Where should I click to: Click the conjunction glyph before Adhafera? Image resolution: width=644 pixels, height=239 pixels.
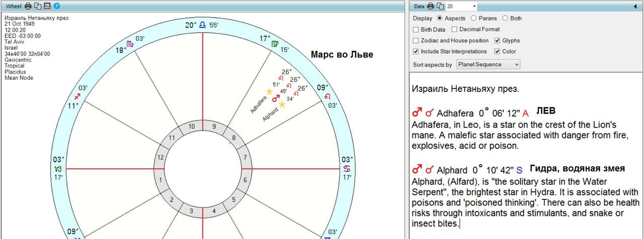click(430, 113)
